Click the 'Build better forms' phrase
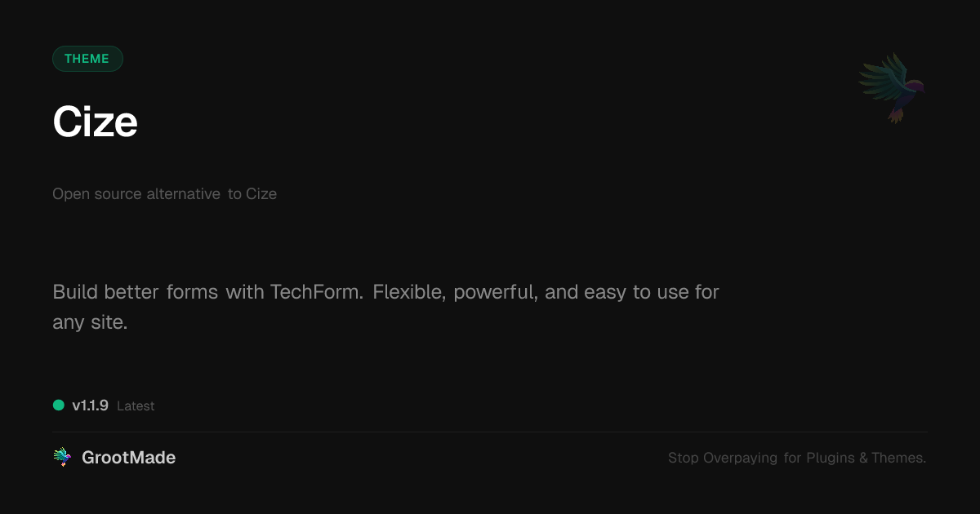980x514 pixels. point(135,292)
